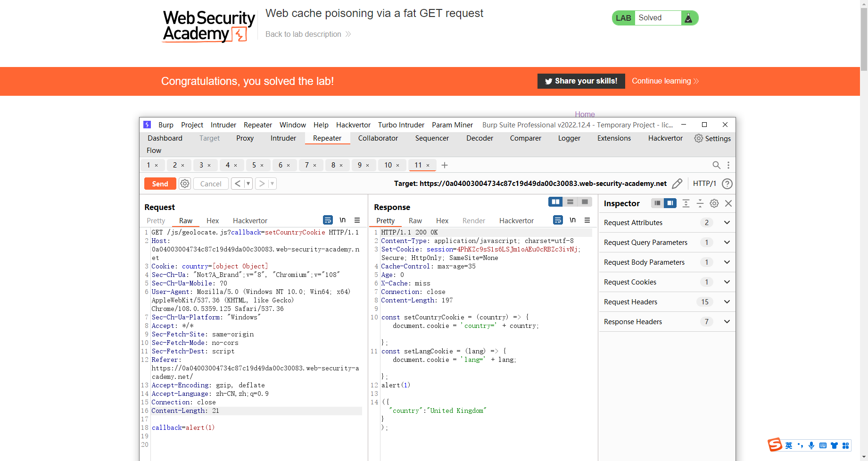The image size is (868, 461).
Task: Toggle show non-printable chars in Response panel
Action: click(x=573, y=220)
